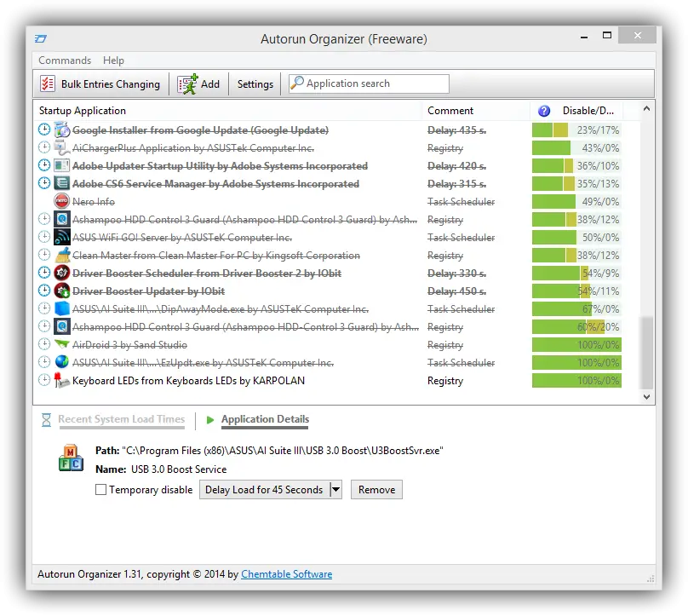Click the U3BoostSvr.exe path text

click(283, 451)
